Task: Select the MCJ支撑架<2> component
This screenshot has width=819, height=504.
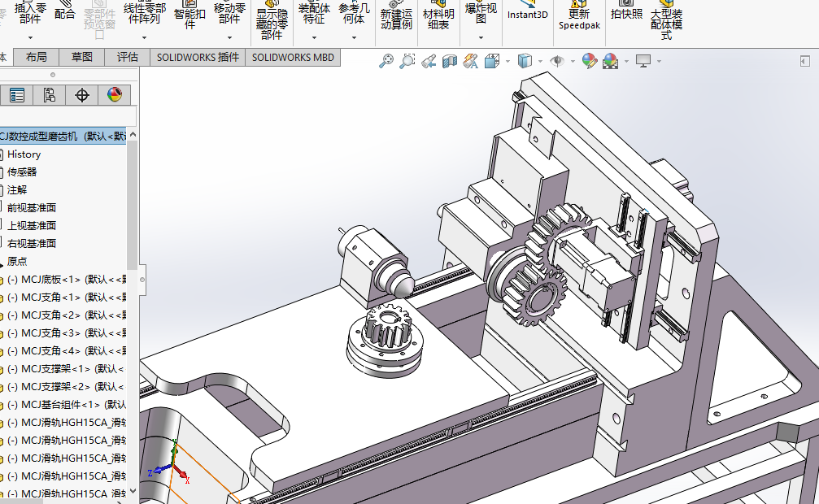Action: [x=65, y=386]
